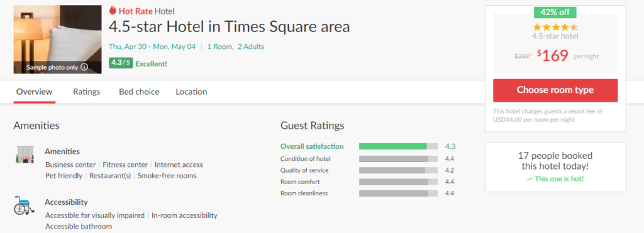Open the Location tab
This screenshot has width=644, height=233.
(x=191, y=92)
